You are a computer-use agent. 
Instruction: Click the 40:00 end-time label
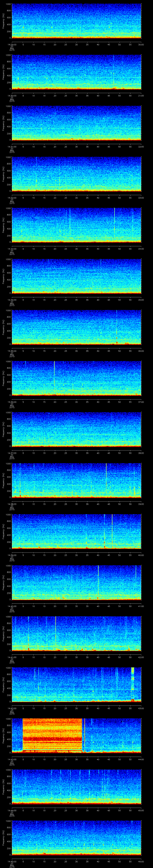(x=141, y=555)
